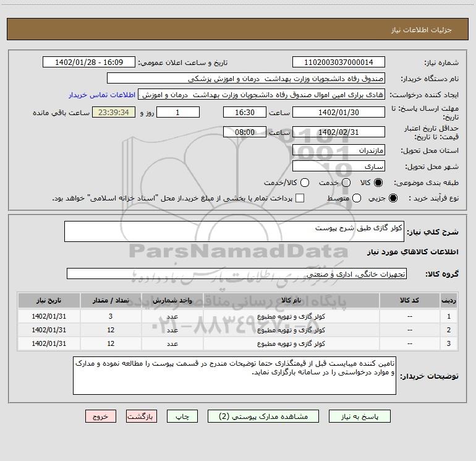Image resolution: width=476 pixels, height=461 pixels.
Task: Click the validity time field 08:00
Action: [245, 132]
